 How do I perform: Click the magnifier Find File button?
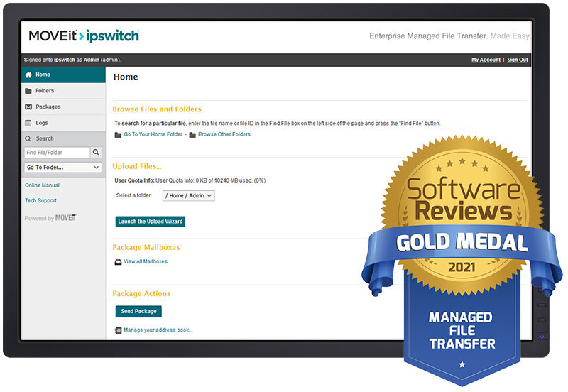pyautogui.click(x=97, y=153)
